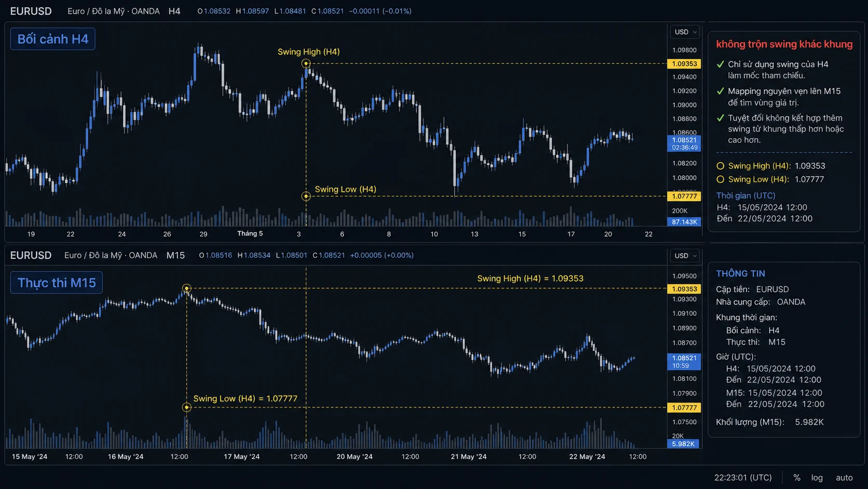Click the 'Tháng 5' date label on H4 axis
Viewport: 868px width, 489px height.
click(x=250, y=234)
